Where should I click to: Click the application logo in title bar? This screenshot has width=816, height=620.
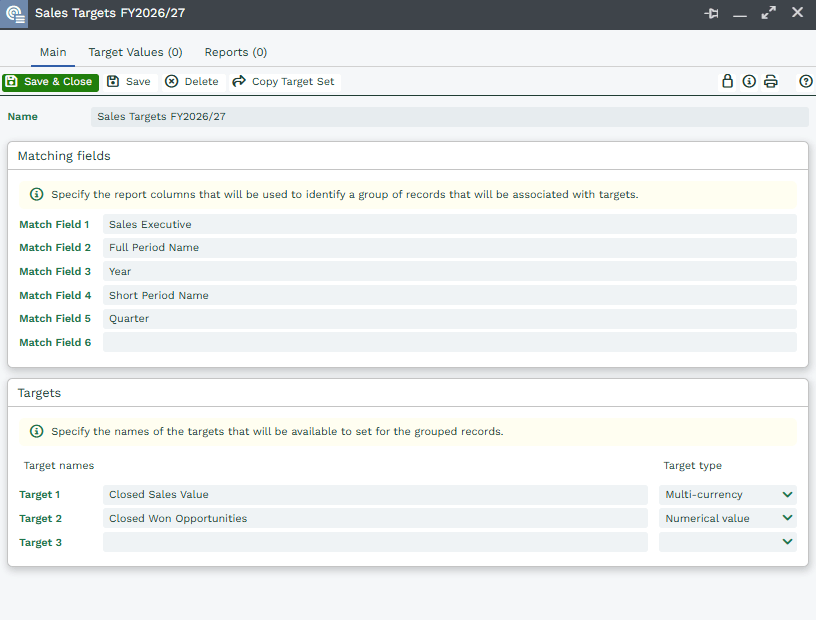(x=16, y=14)
